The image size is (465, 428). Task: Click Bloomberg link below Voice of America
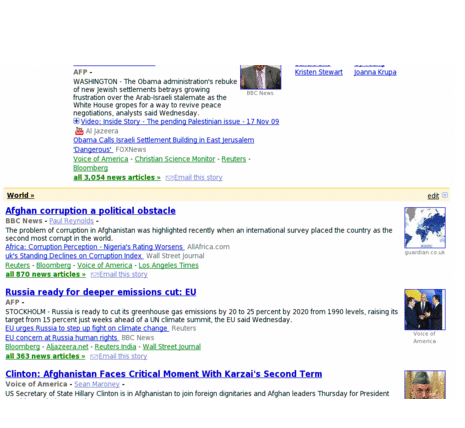click(x=91, y=168)
